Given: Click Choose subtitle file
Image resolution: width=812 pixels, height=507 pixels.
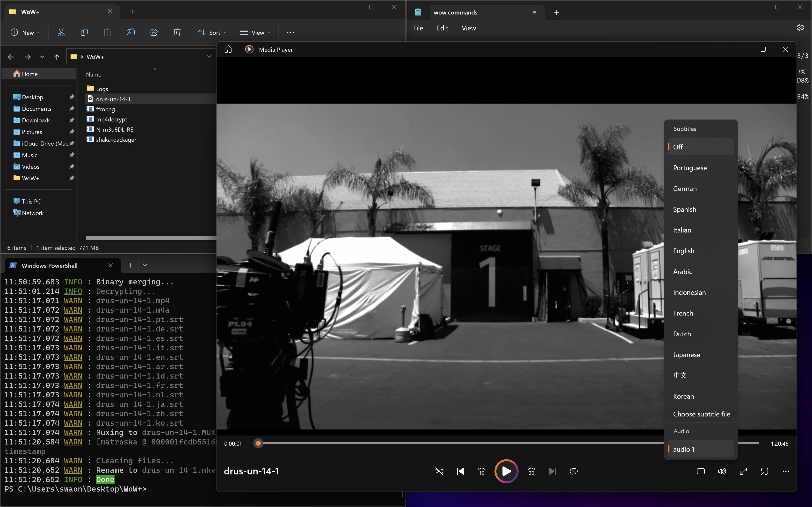Looking at the screenshot, I should (701, 414).
